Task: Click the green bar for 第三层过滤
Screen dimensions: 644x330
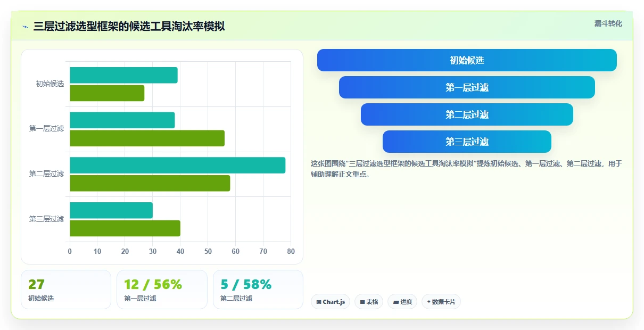Action: (x=125, y=228)
